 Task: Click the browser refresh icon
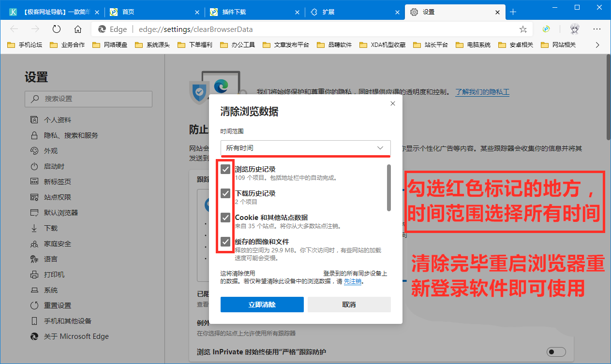[56, 29]
